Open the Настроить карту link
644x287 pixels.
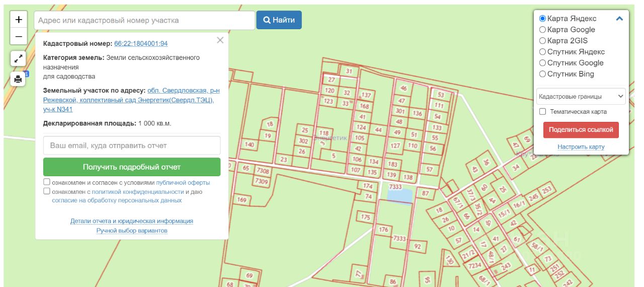tap(581, 147)
